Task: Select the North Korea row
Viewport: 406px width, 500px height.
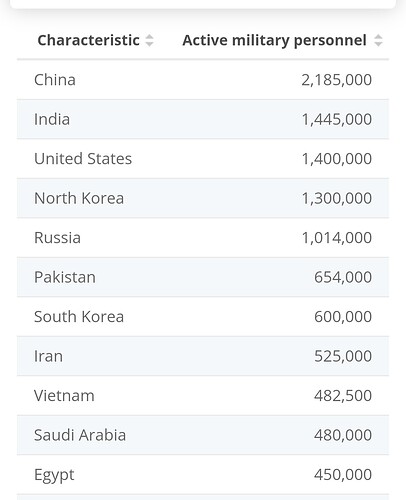Action: [203, 198]
